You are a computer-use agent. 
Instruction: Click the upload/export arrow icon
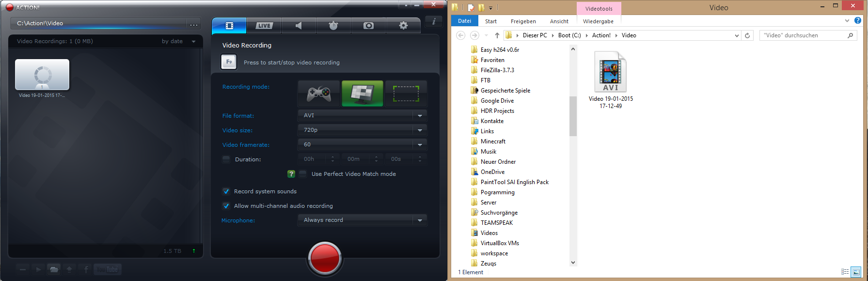pos(69,269)
